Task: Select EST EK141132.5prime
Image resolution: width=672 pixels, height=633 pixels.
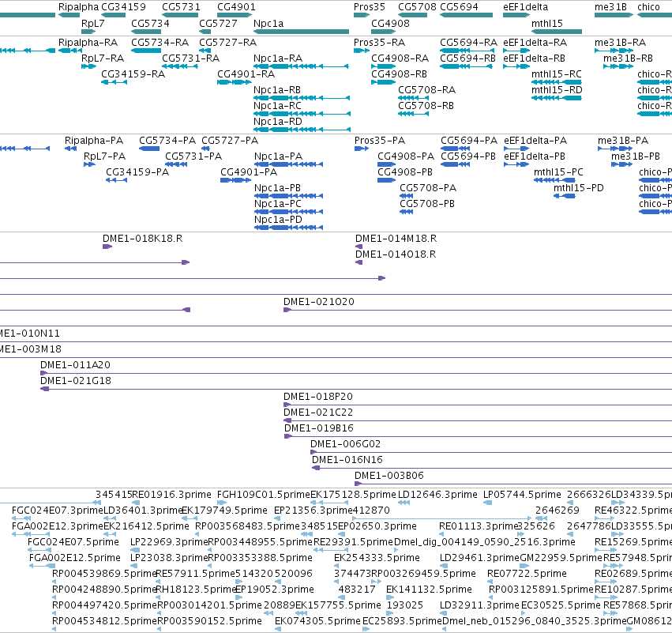Action: (429, 590)
